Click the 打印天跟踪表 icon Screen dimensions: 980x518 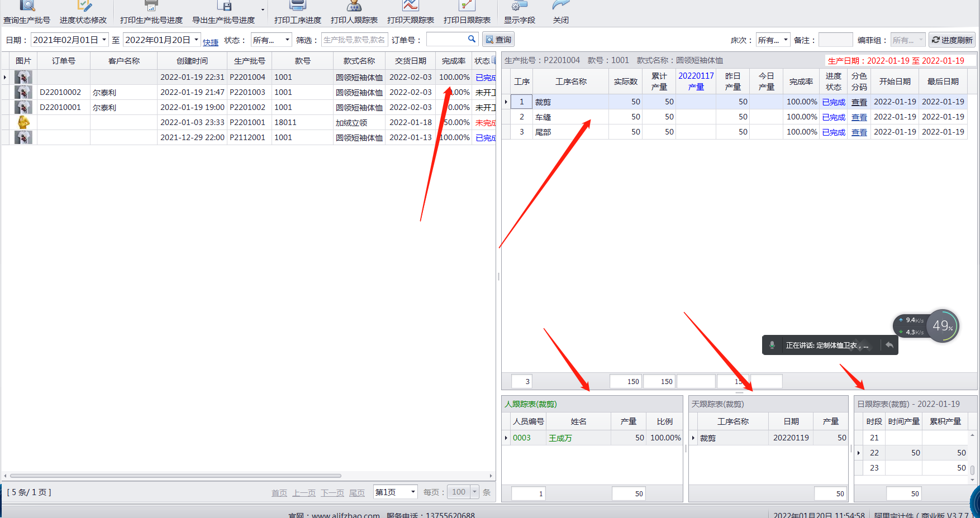[x=410, y=11]
